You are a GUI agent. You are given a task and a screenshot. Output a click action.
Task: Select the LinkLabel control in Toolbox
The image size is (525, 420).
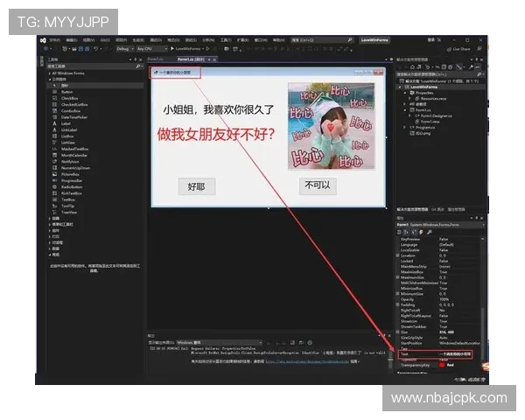(69, 130)
